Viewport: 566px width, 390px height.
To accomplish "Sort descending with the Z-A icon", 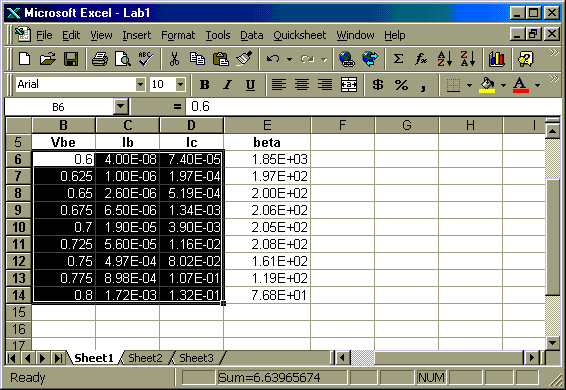I will (x=467, y=59).
